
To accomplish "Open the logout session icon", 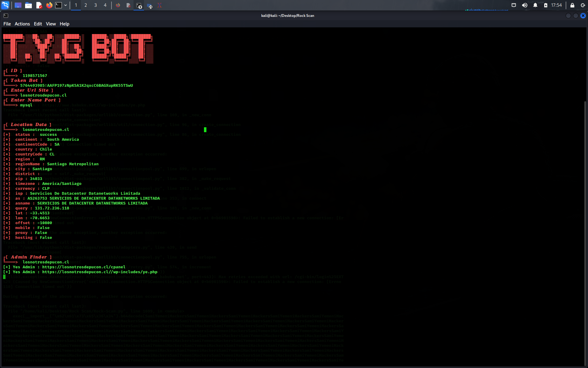I will (583, 5).
